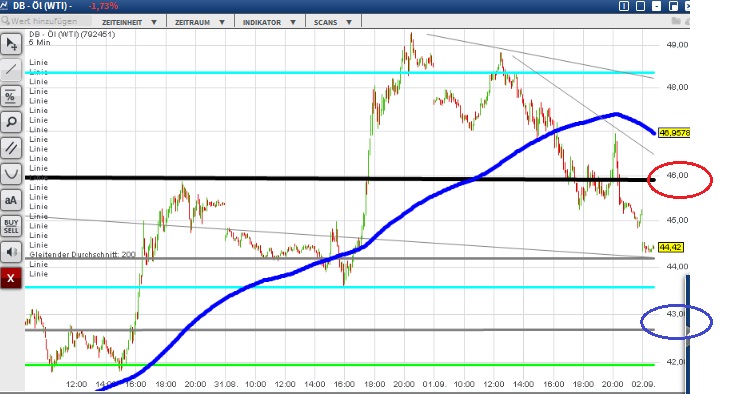Screen dimensions: 748x394
Task: Click the 02.09. date axis label
Action: [643, 384]
